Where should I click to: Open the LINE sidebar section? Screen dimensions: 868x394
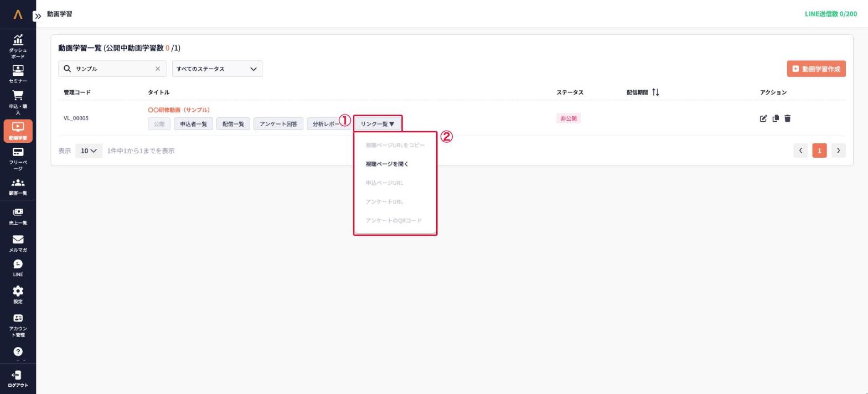pyautogui.click(x=18, y=268)
